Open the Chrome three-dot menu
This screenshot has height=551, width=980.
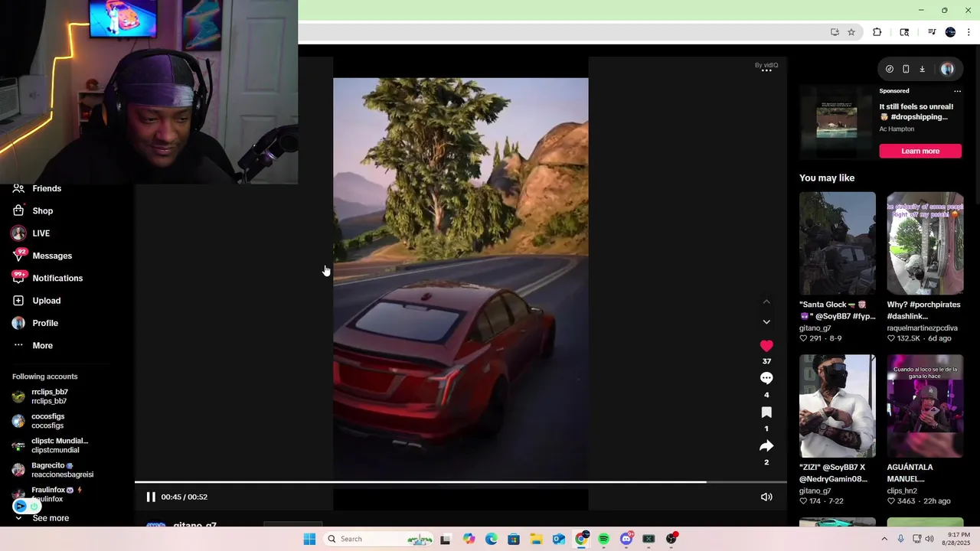[x=968, y=32]
